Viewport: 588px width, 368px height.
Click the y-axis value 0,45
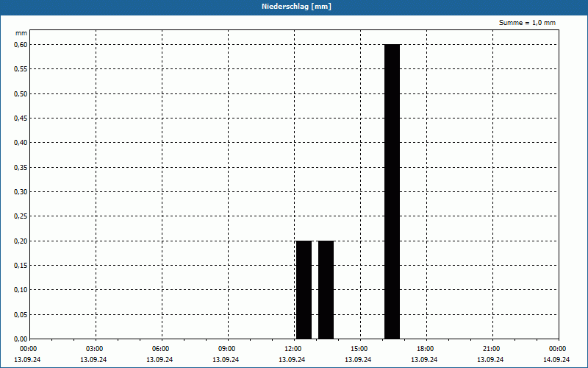click(x=21, y=118)
